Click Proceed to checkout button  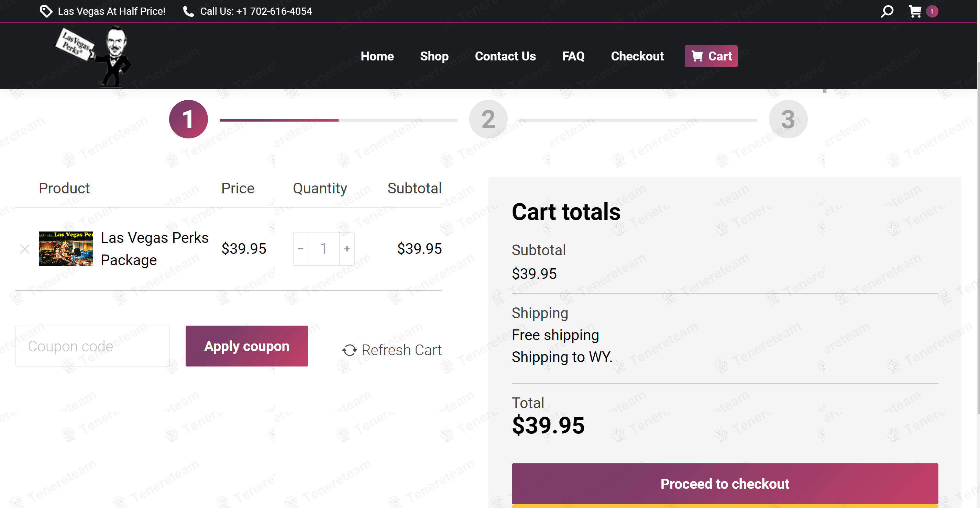coord(725,484)
